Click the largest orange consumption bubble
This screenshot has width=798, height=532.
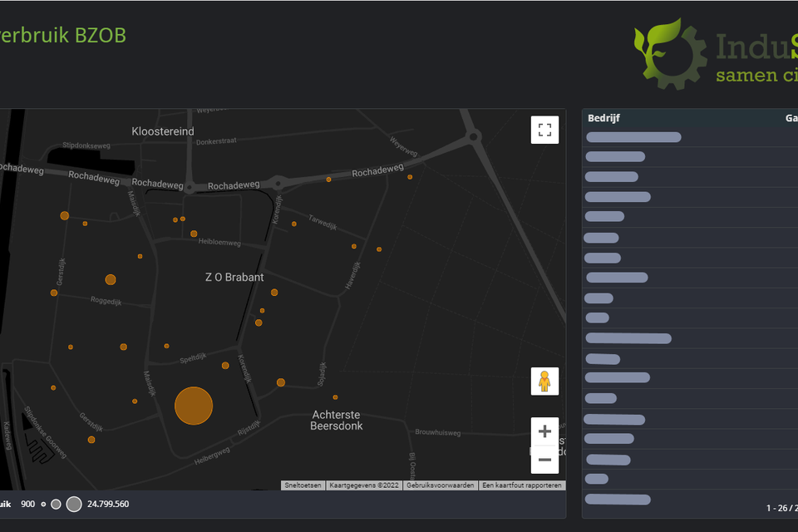point(194,406)
